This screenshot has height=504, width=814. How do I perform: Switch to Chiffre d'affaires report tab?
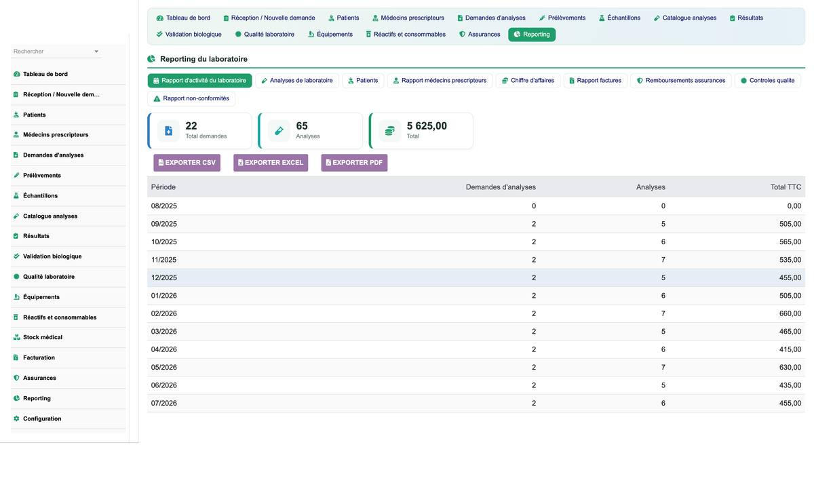[528, 80]
